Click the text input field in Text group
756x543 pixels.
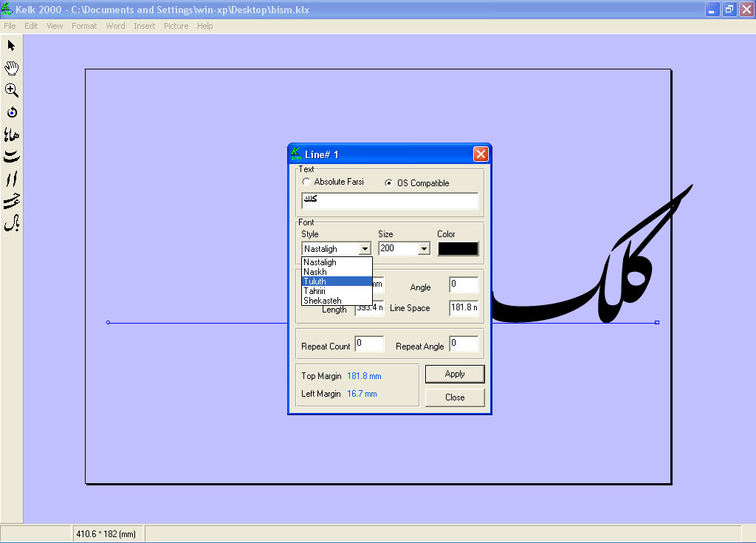pos(390,200)
